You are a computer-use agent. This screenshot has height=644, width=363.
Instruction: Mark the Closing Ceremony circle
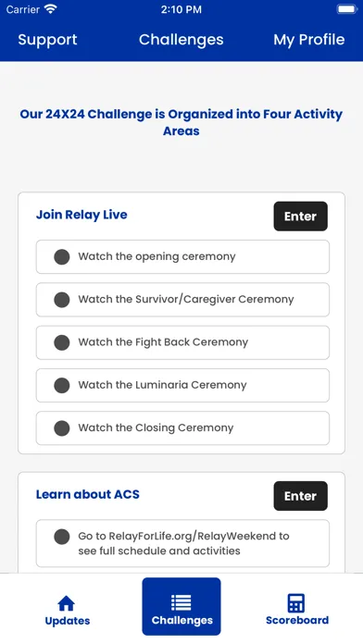[62, 428]
